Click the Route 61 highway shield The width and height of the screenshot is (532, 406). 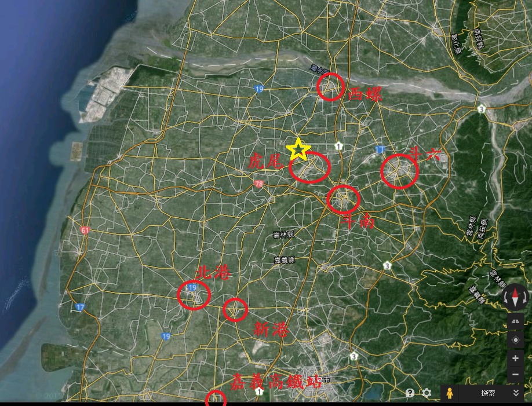click(86, 231)
